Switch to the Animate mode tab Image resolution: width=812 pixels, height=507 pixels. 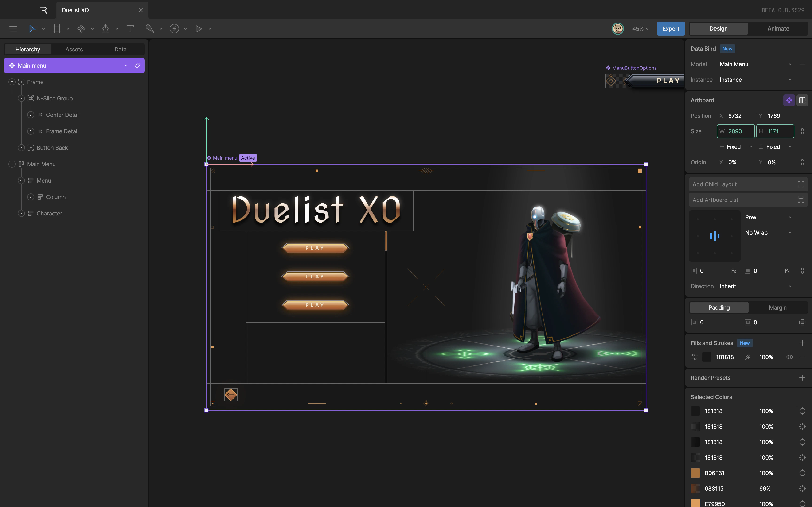tap(778, 28)
